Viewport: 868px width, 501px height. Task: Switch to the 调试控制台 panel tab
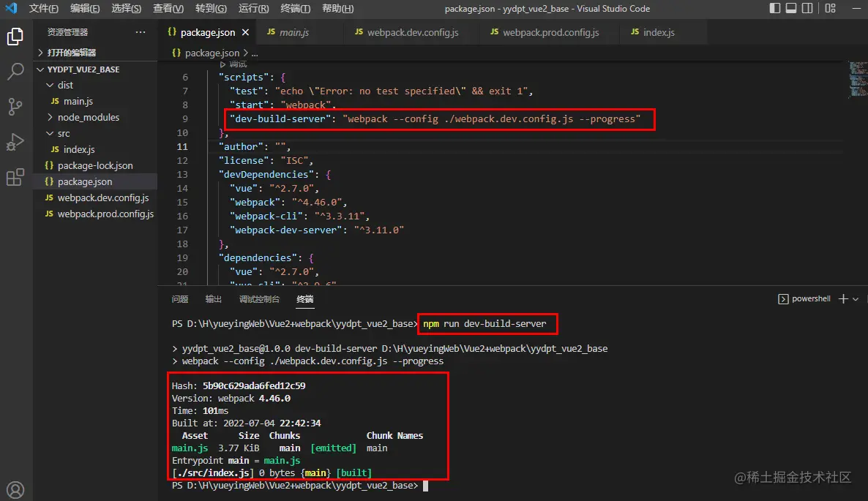[259, 299]
